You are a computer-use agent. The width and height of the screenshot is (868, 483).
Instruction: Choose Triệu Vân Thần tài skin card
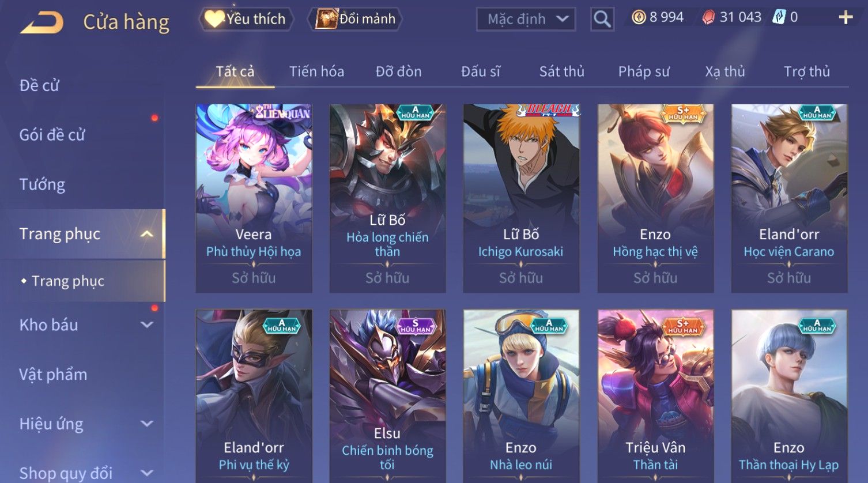(x=655, y=396)
